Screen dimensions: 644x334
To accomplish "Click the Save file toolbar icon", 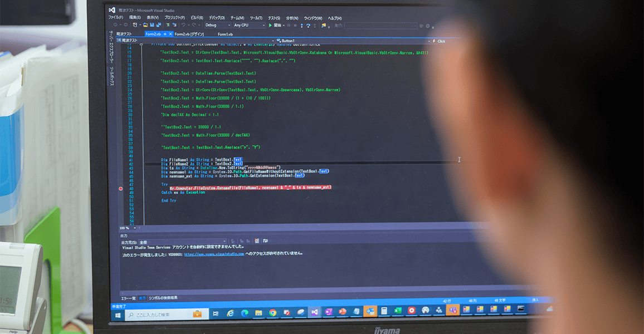I will (x=152, y=25).
